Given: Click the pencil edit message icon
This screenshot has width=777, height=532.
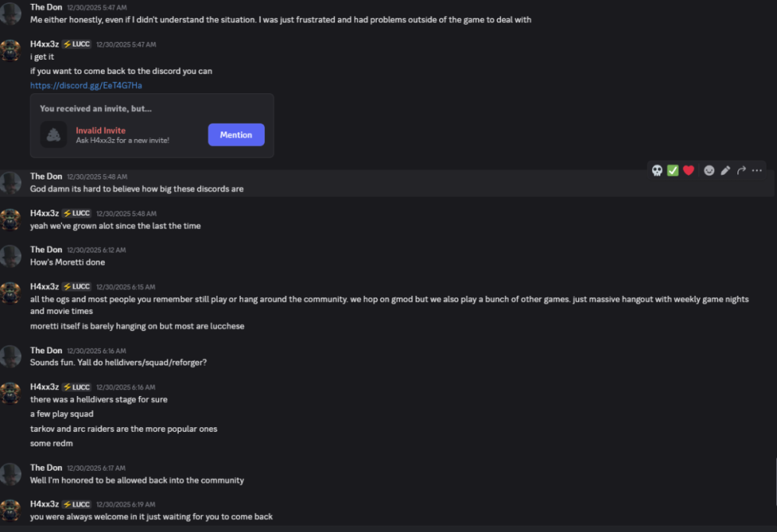Looking at the screenshot, I should (726, 170).
